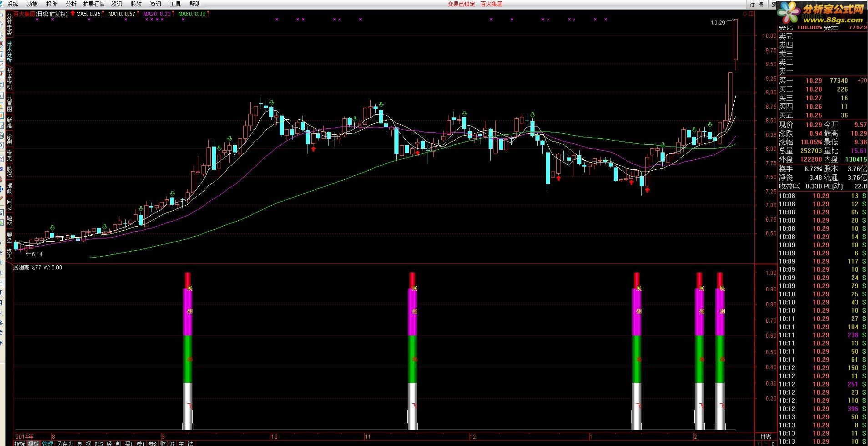Click 百大集团(日线,前复权) chart title
Screen dimensions: 868x446
[x=40, y=14]
